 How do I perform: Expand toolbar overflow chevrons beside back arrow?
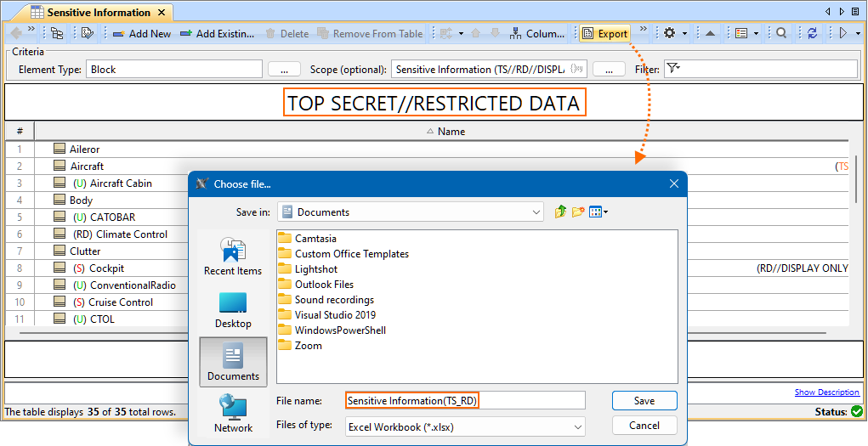click(31, 29)
